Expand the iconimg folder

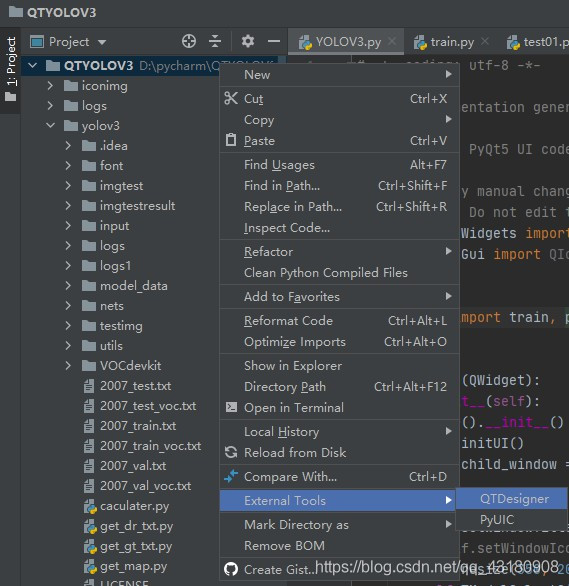50,86
